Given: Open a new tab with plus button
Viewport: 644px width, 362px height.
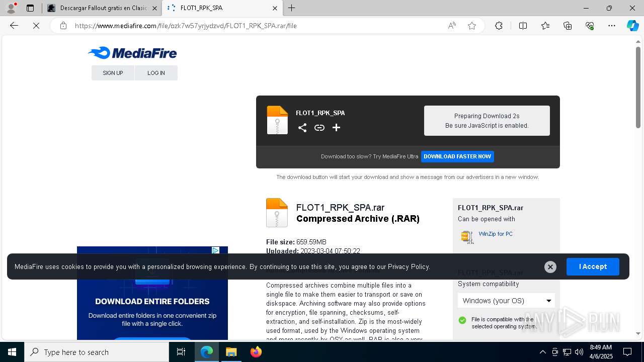Looking at the screenshot, I should pyautogui.click(x=292, y=8).
